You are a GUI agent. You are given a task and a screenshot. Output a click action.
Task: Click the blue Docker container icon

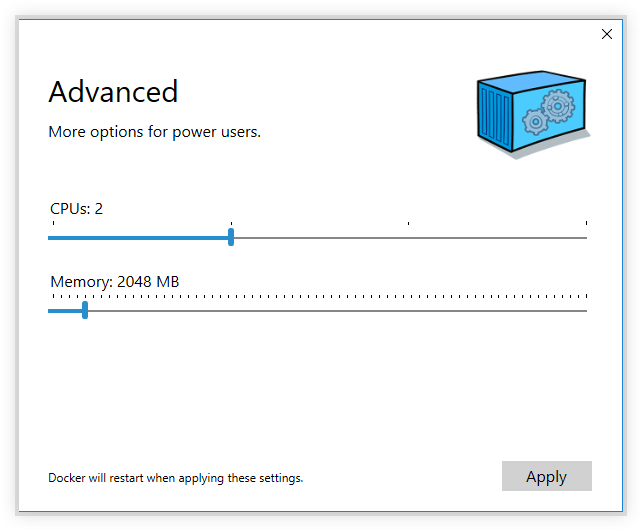coord(531,113)
